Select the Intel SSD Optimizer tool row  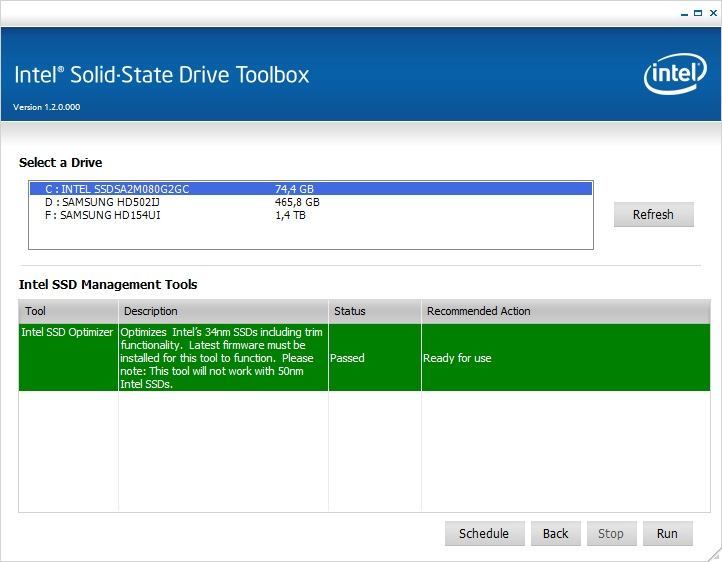point(364,358)
